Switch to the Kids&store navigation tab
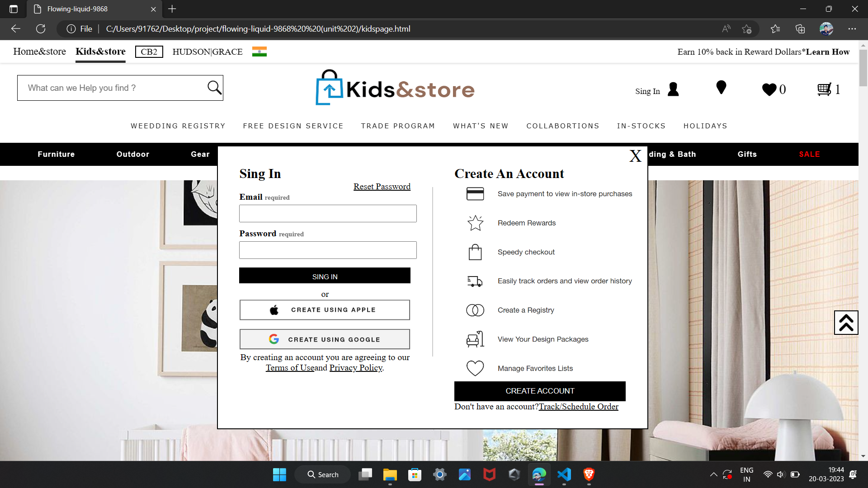This screenshot has width=868, height=488. [100, 51]
